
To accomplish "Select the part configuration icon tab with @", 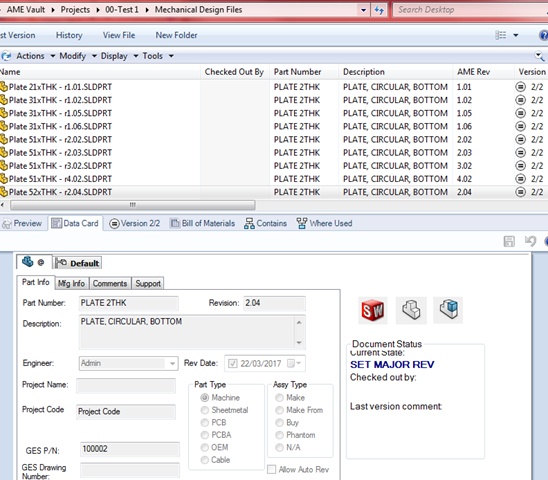I will [34, 262].
